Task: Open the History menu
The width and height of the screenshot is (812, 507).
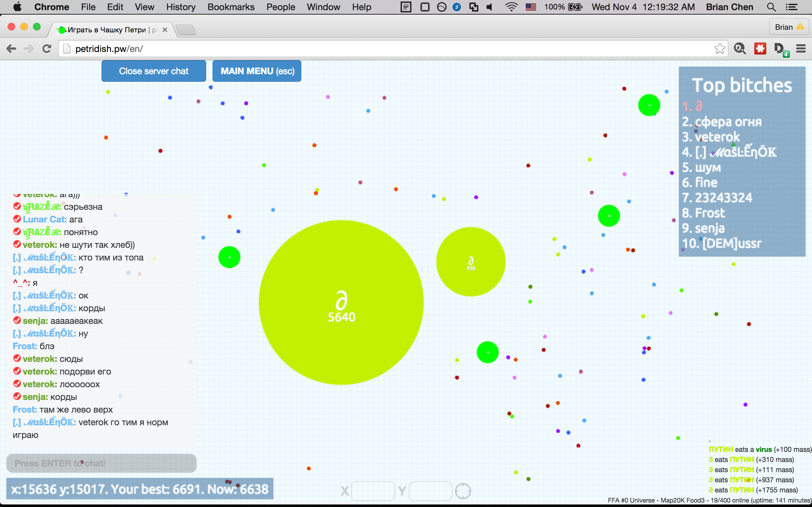Action: coord(180,7)
